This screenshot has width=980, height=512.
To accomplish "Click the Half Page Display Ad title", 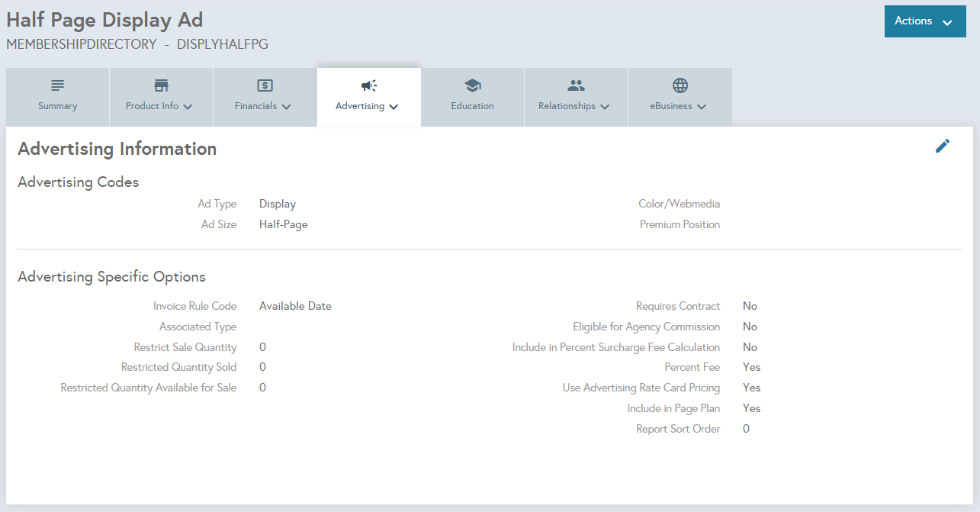I will click(104, 19).
